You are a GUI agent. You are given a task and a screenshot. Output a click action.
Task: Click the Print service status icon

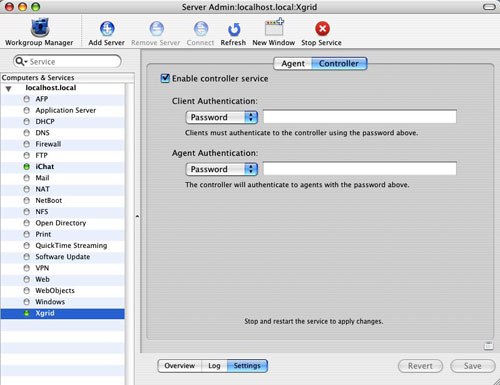click(x=27, y=234)
